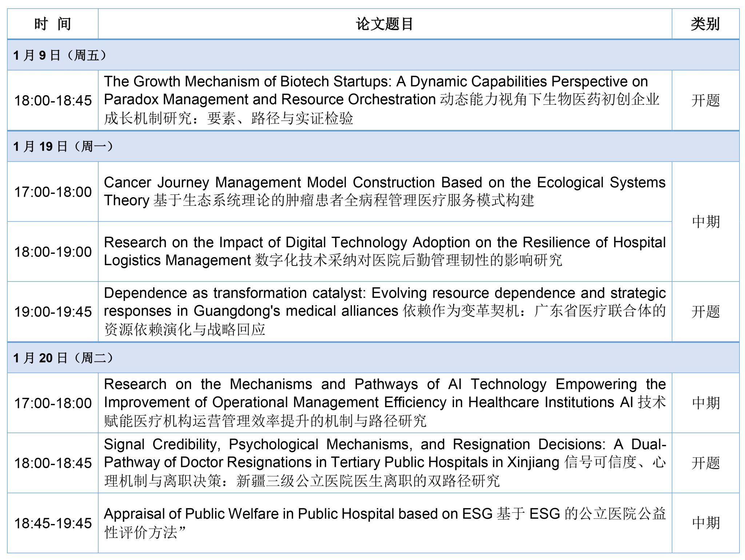Click the Guangdong medical alliances paper title
This screenshot has width=745, height=560.
pyautogui.click(x=385, y=311)
